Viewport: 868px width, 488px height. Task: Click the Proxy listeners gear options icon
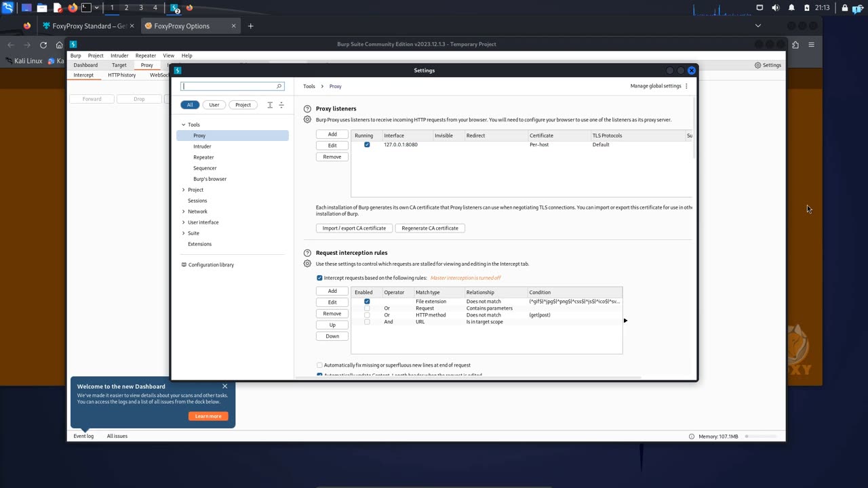point(307,119)
